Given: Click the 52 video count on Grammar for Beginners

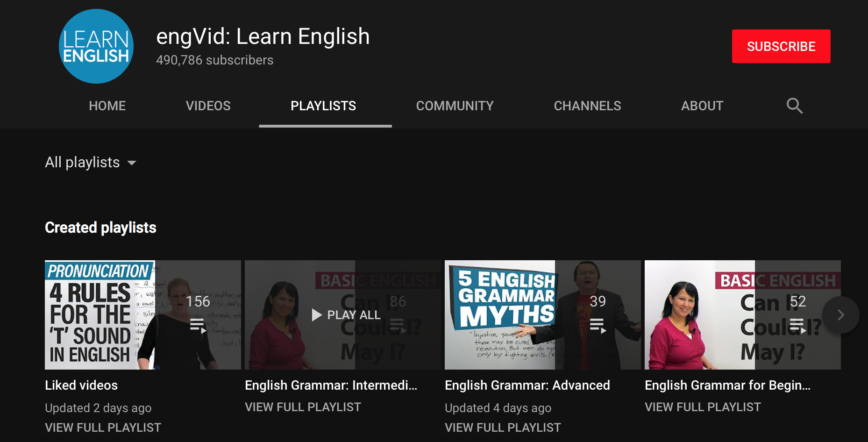Looking at the screenshot, I should pos(798,301).
